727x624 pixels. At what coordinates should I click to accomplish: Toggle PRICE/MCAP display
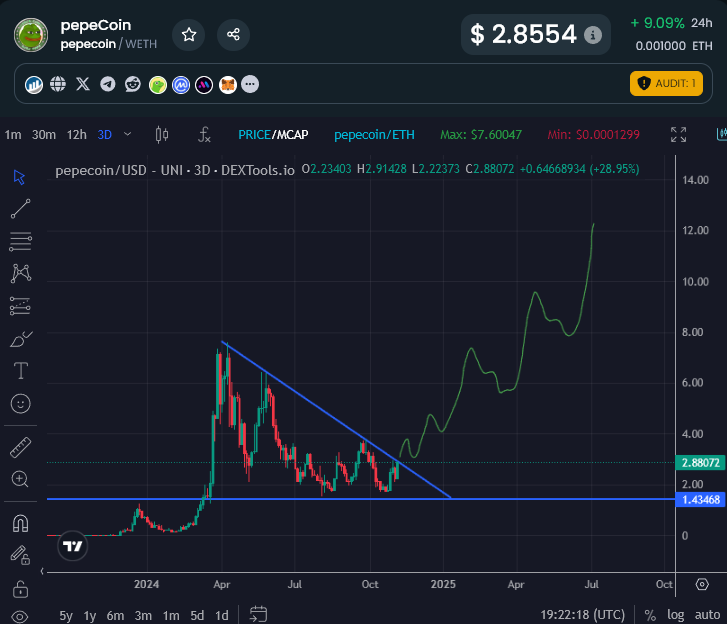click(x=273, y=135)
